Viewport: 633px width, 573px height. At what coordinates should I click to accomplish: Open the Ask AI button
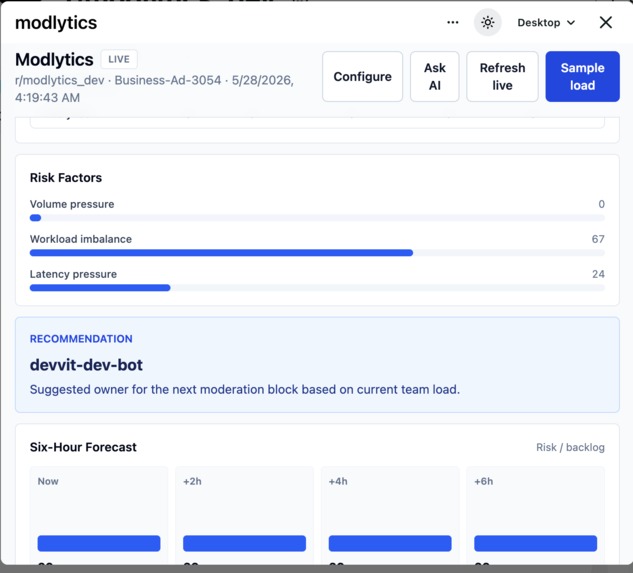(434, 76)
